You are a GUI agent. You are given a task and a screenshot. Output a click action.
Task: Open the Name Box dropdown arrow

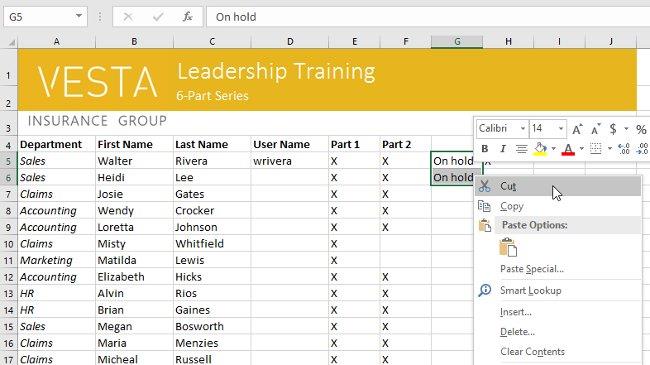(x=79, y=17)
